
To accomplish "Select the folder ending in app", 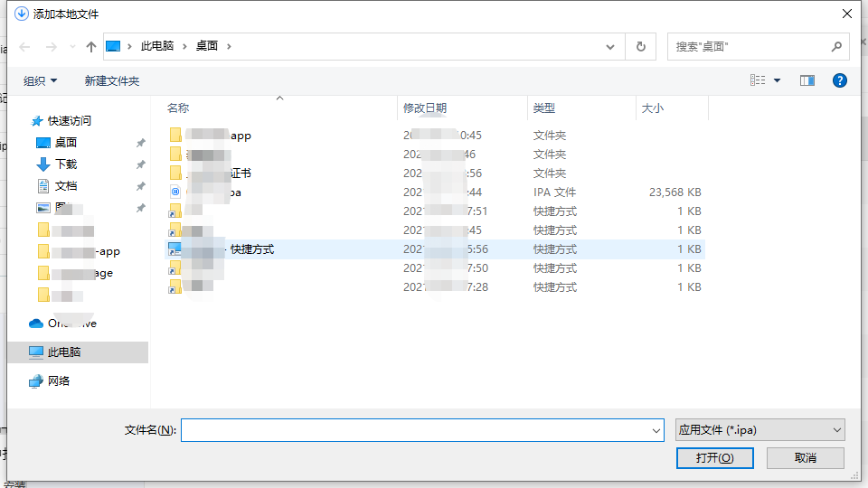I will pyautogui.click(x=435, y=135).
